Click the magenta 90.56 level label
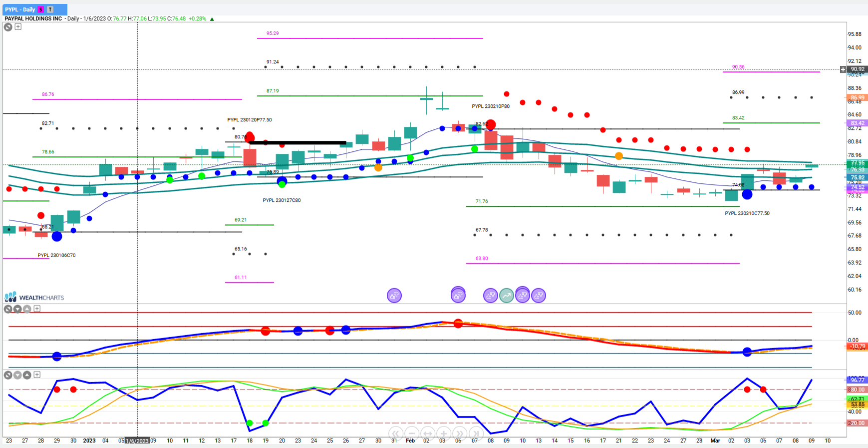The width and height of the screenshot is (868, 448). pyautogui.click(x=738, y=67)
